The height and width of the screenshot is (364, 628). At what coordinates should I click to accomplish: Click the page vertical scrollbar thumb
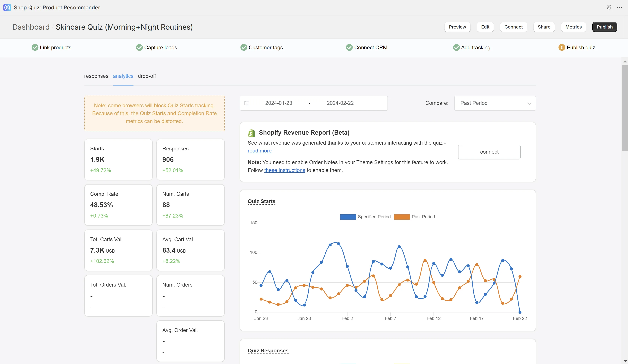pyautogui.click(x=624, y=108)
